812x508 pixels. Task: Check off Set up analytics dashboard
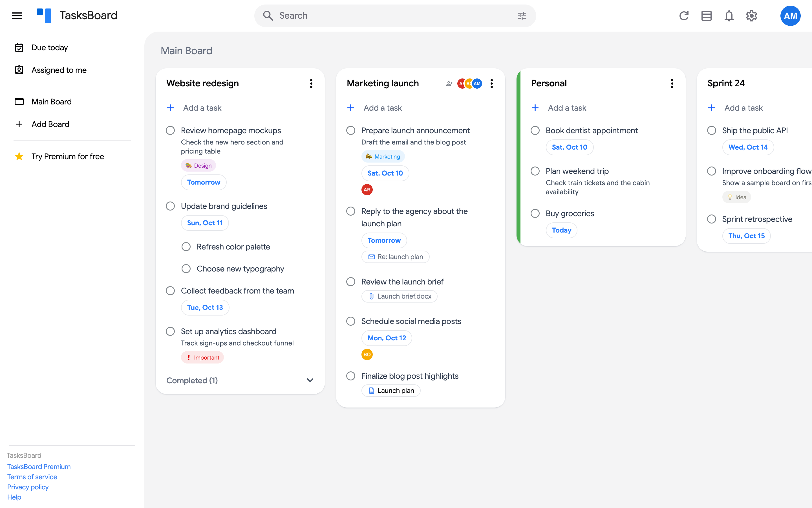coord(171,331)
